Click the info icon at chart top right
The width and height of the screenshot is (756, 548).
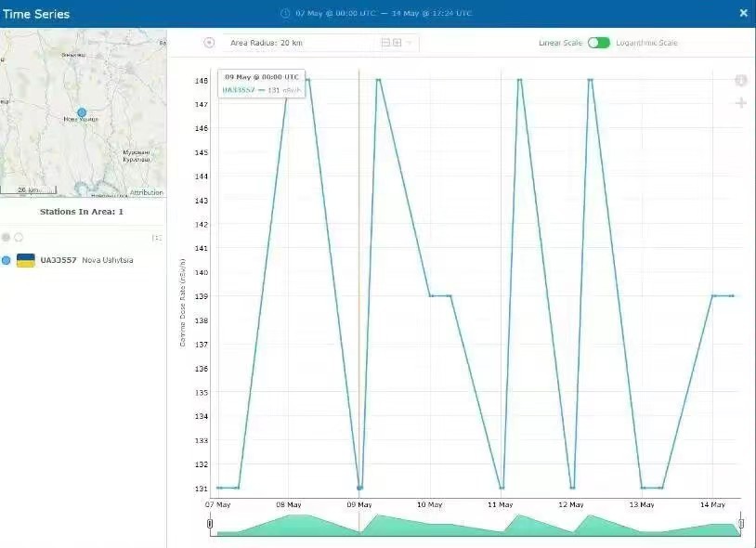coord(741,80)
